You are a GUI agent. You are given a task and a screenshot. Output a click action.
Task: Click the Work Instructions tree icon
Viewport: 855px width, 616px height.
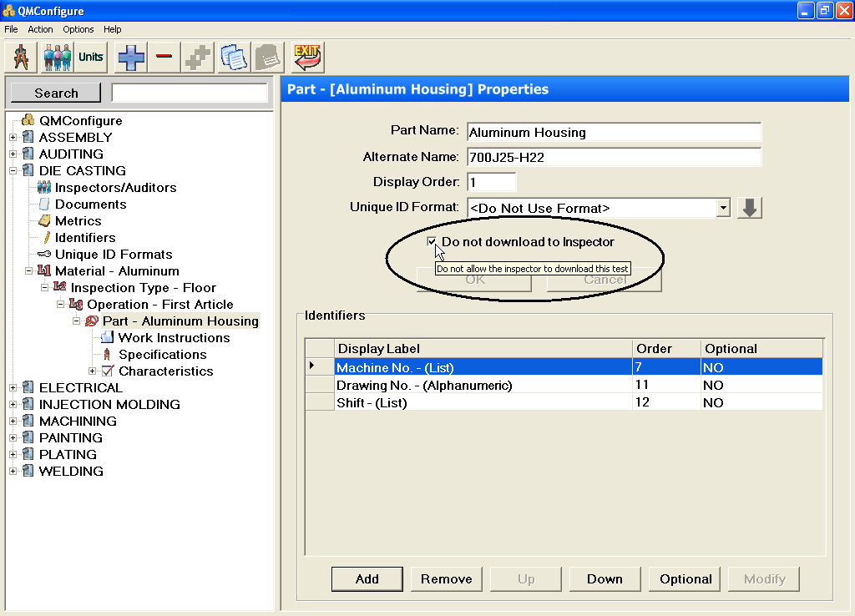(x=108, y=337)
